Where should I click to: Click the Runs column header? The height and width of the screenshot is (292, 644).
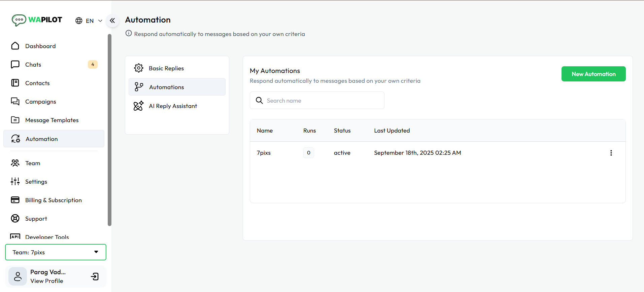click(309, 131)
